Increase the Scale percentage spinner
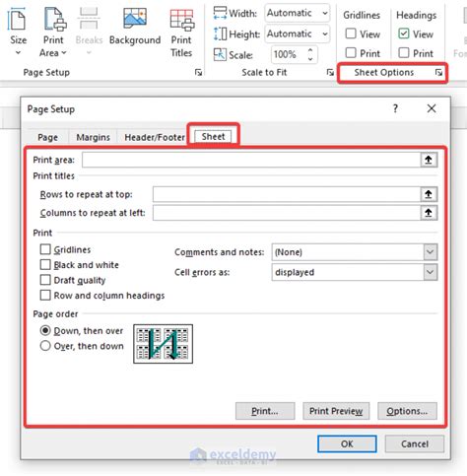 click(310, 50)
